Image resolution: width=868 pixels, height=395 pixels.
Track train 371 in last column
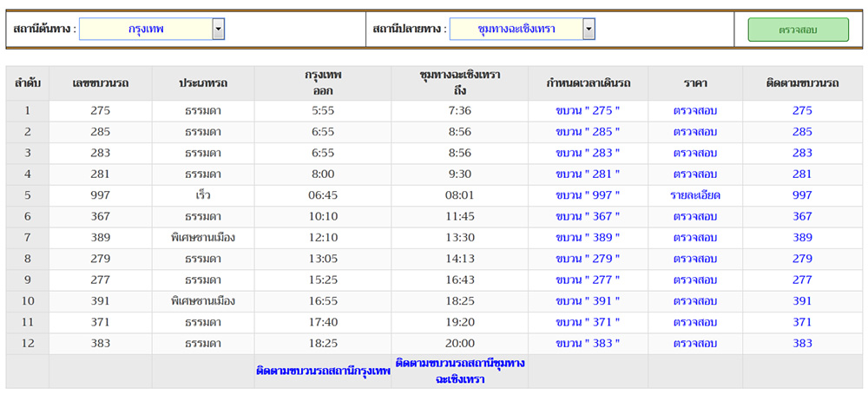click(802, 322)
